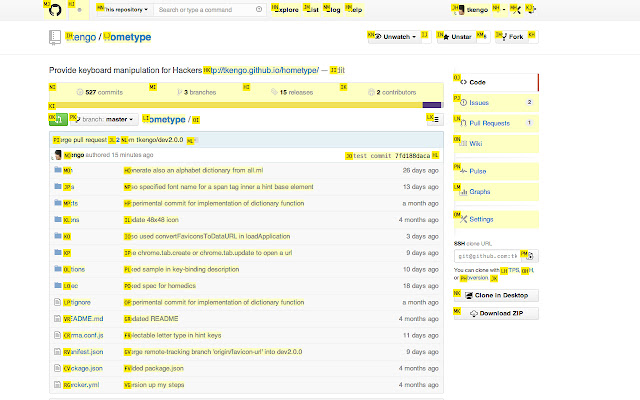Open the .gitignore file
Viewport: 640px width, 400px height.
(77, 302)
